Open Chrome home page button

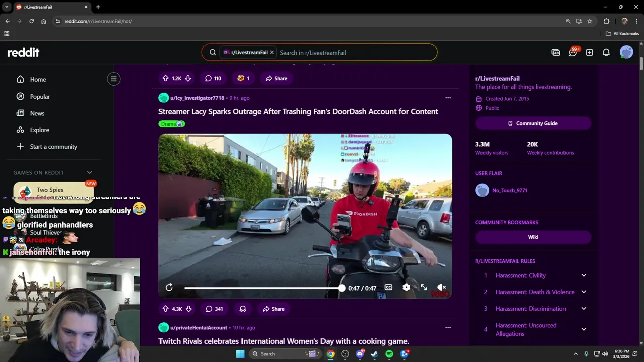point(43,21)
